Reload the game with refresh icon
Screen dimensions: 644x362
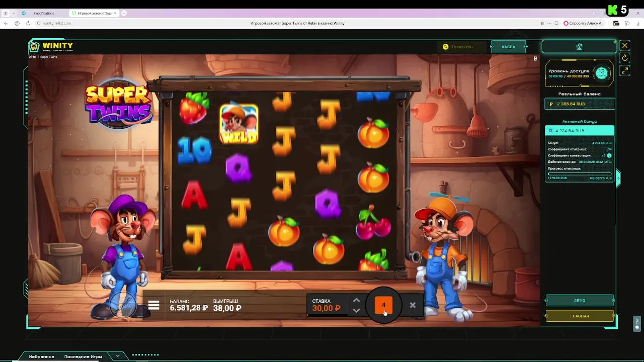pyautogui.click(x=625, y=58)
